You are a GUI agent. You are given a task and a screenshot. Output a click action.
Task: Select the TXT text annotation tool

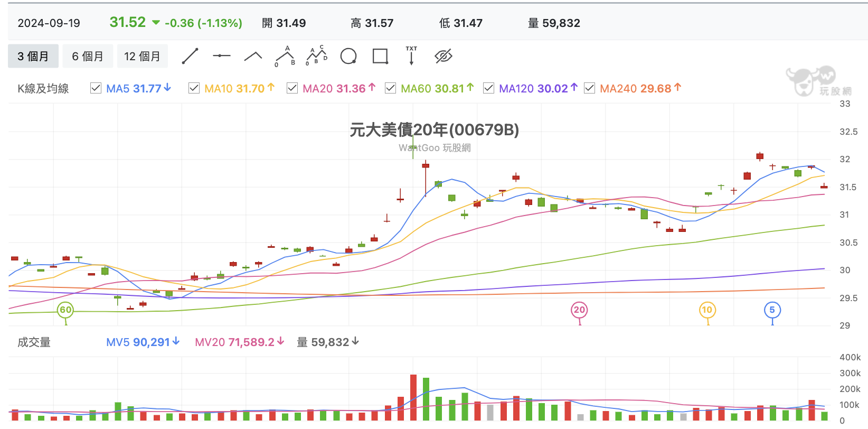point(411,55)
